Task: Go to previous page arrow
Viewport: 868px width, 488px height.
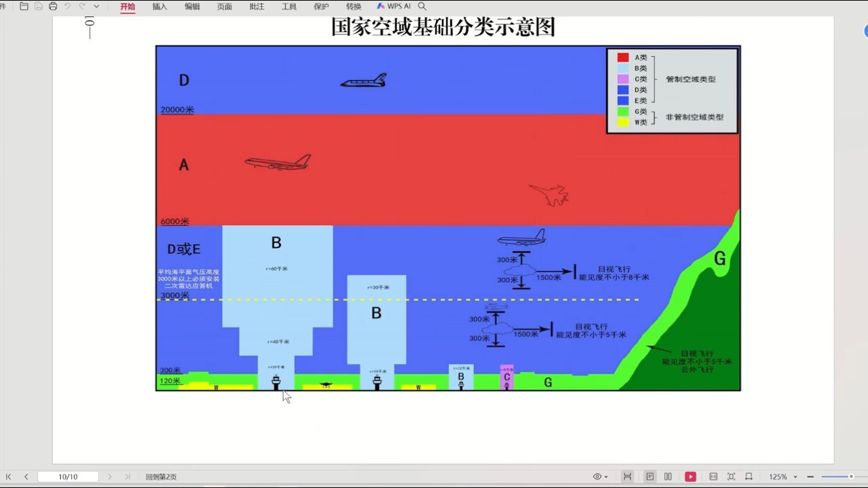Action: 26,476
